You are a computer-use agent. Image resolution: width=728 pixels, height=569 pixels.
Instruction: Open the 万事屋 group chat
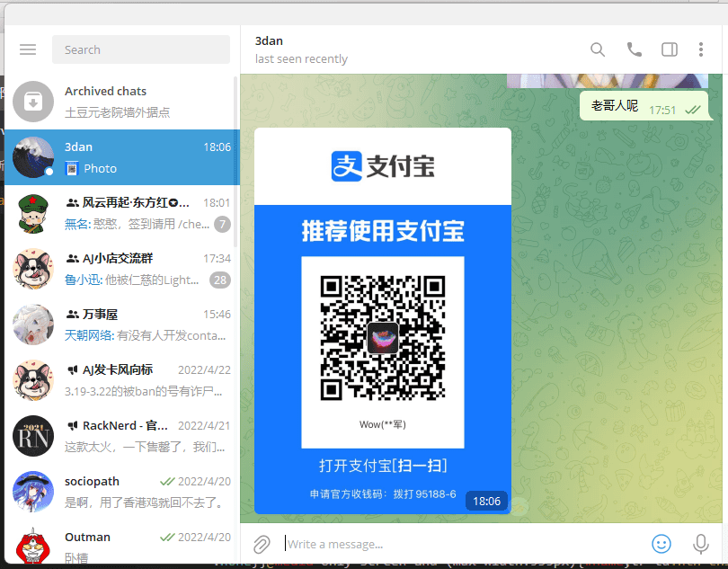click(121, 325)
